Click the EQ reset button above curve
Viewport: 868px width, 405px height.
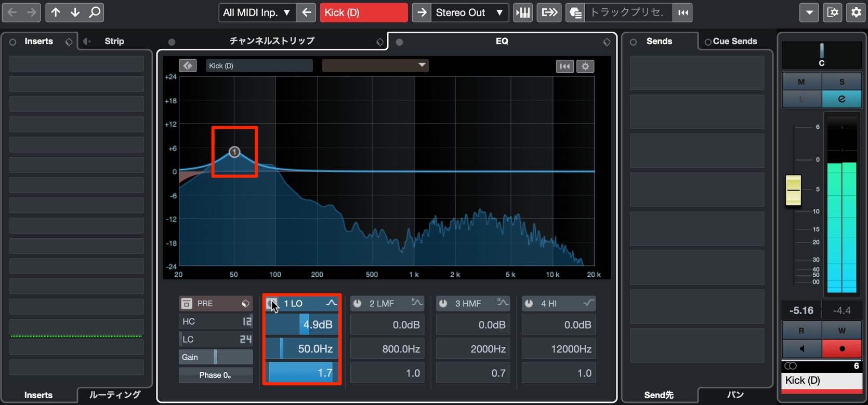565,66
